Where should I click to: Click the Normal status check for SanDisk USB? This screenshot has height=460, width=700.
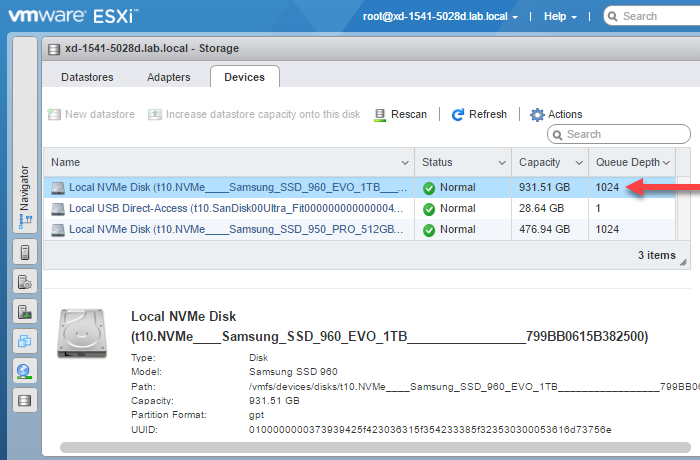[429, 209]
